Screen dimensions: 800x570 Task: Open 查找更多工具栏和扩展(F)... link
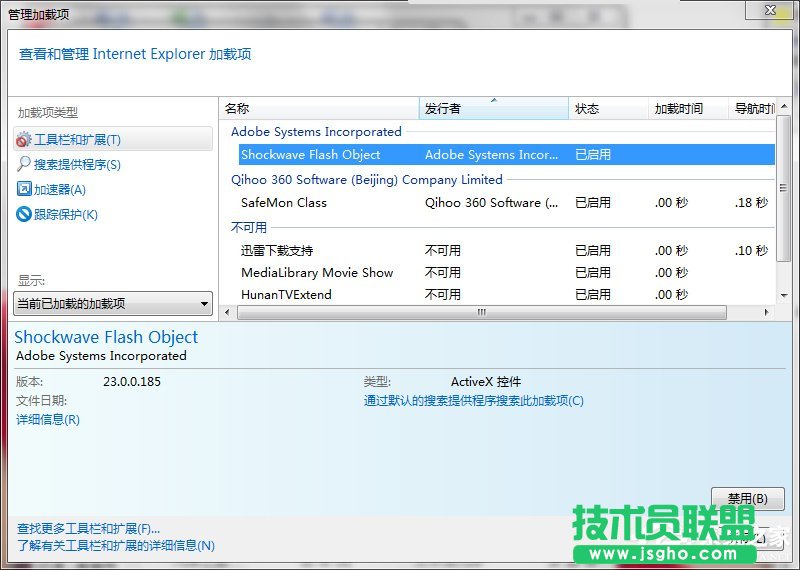pos(88,529)
